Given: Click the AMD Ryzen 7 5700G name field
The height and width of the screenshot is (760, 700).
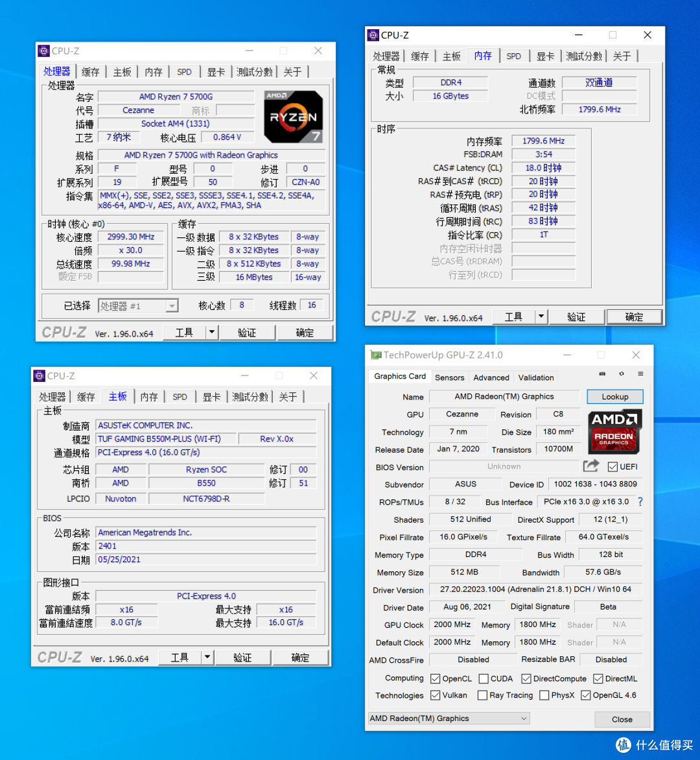Looking at the screenshot, I should (x=176, y=97).
